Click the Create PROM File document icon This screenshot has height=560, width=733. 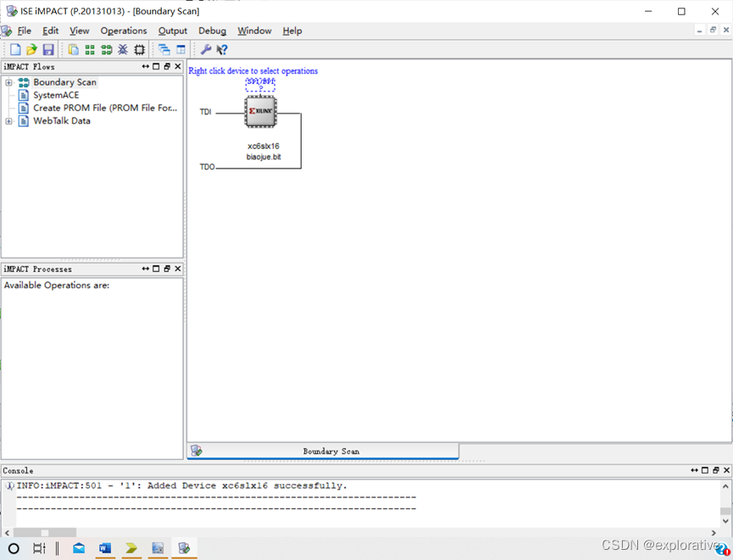click(x=24, y=108)
